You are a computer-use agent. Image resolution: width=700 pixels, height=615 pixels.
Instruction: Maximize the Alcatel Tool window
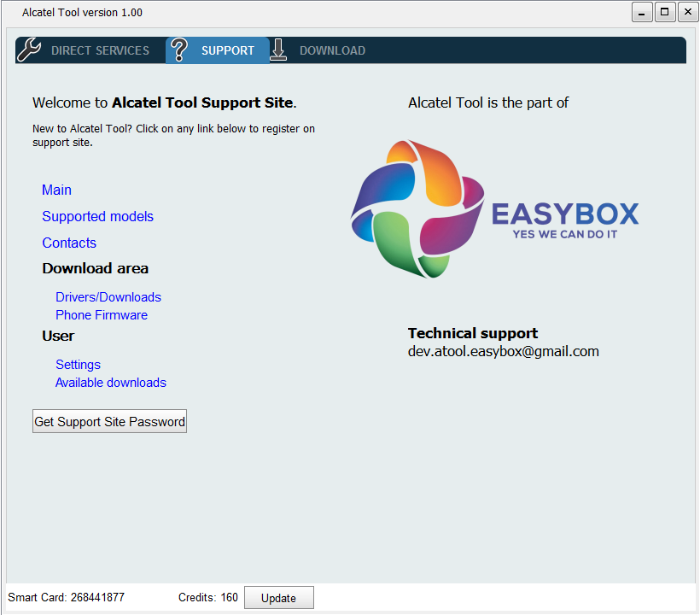click(665, 13)
